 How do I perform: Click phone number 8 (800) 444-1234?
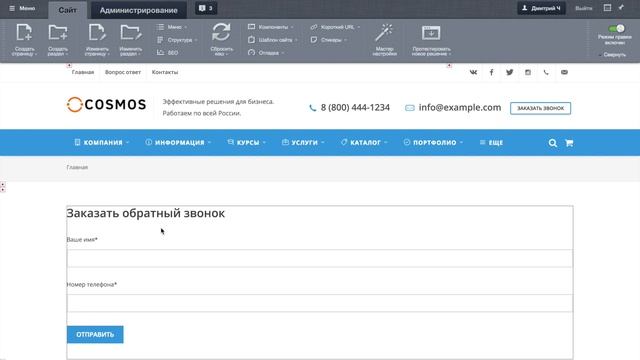[x=355, y=107]
